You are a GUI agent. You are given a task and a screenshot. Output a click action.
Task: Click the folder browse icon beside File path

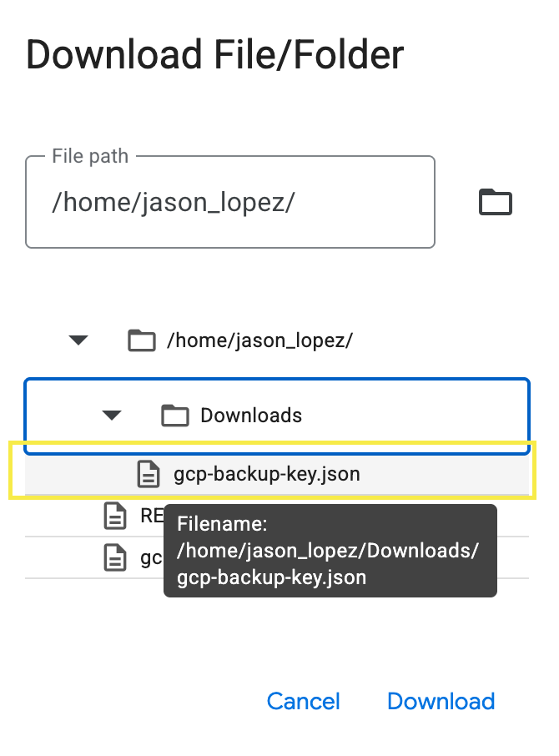coord(495,202)
